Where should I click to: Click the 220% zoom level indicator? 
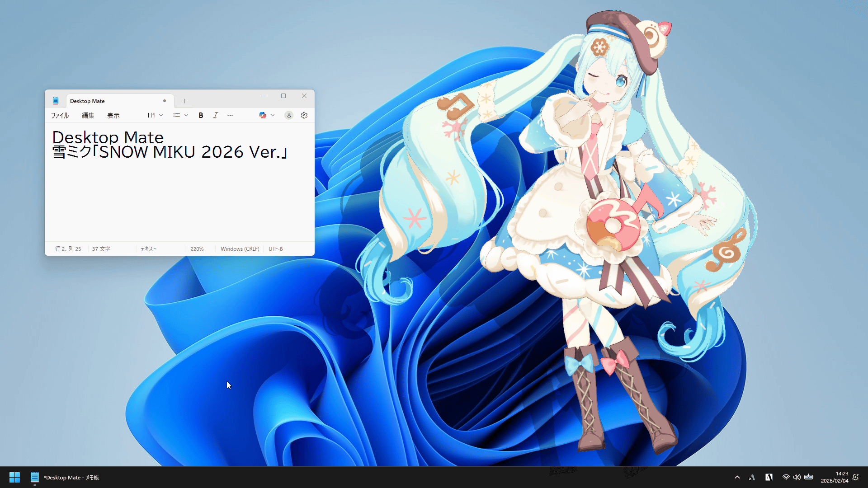coord(197,249)
